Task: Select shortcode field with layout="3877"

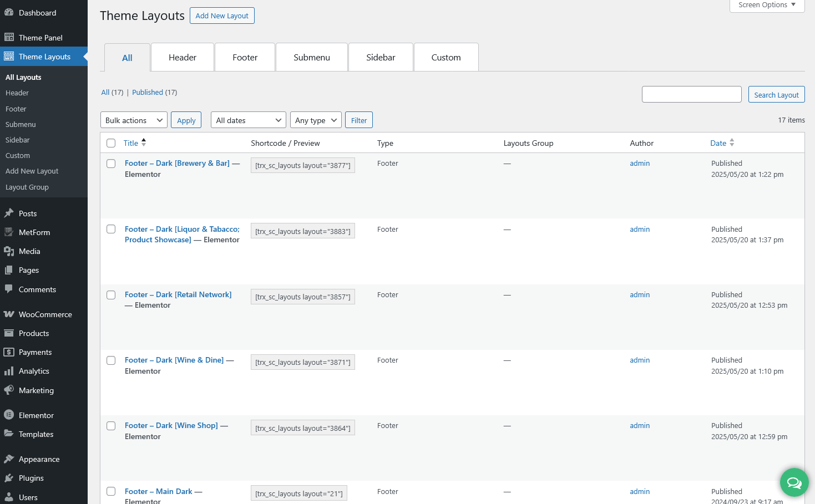Action: [x=303, y=165]
